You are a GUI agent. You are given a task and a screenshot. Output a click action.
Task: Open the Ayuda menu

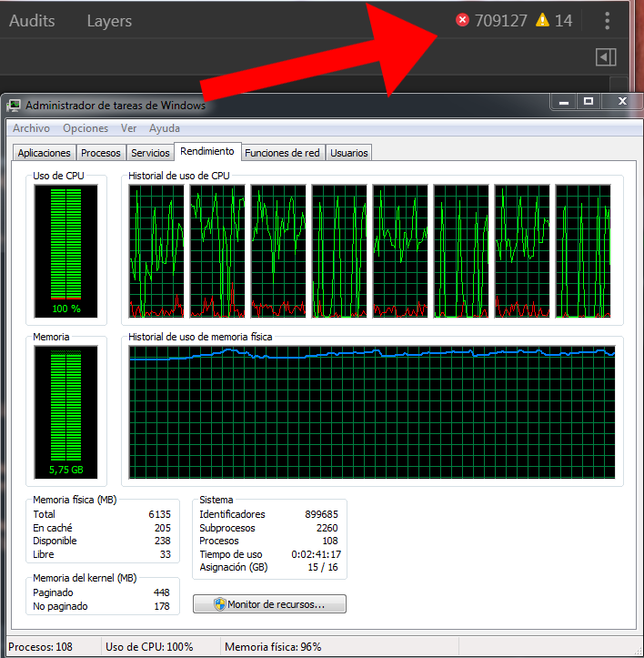165,128
